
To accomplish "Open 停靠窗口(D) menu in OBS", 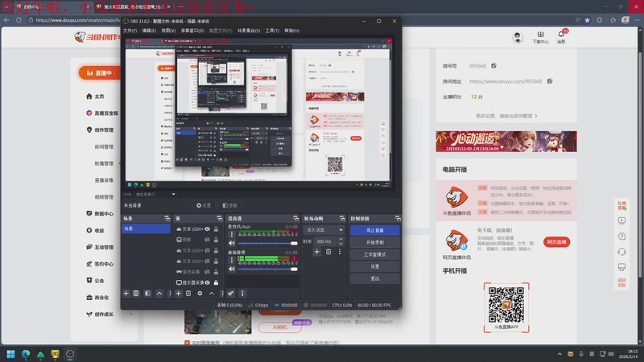I will pyautogui.click(x=192, y=31).
